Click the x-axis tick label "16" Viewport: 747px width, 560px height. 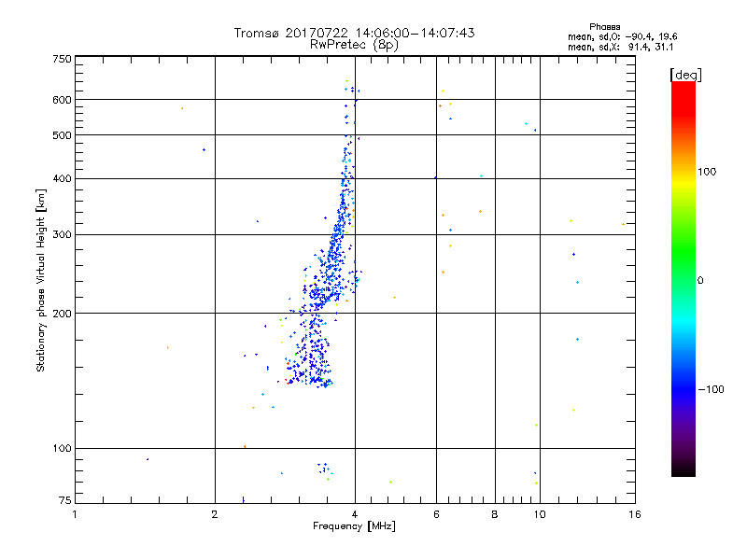(x=635, y=514)
